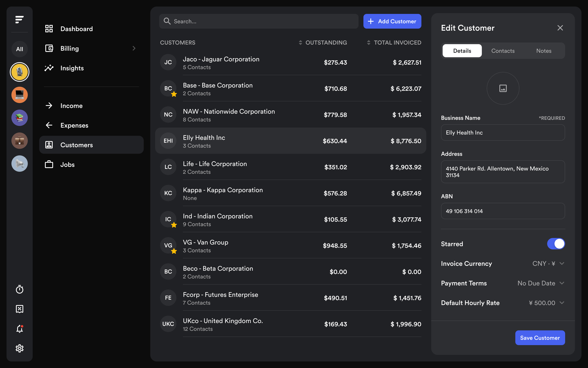Click the starred VG avatar for Van Group
Viewport: 588px width, 368px height.
coord(168,246)
